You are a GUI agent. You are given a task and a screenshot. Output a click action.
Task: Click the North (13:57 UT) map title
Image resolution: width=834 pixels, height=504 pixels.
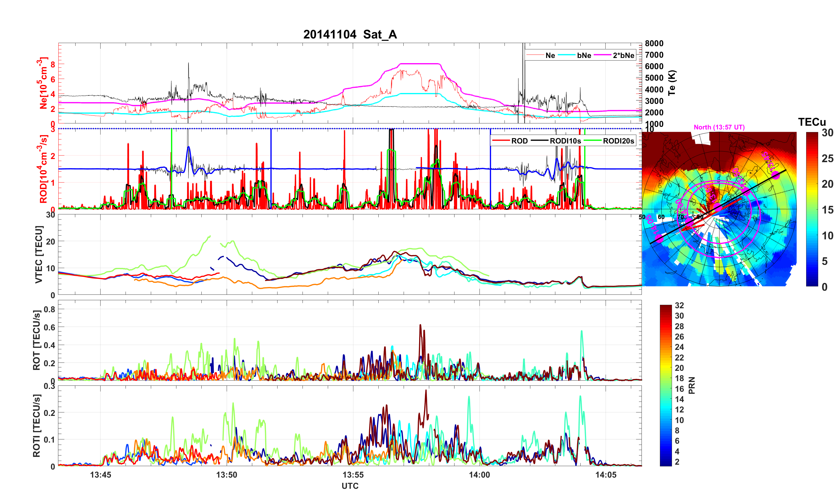[719, 127]
